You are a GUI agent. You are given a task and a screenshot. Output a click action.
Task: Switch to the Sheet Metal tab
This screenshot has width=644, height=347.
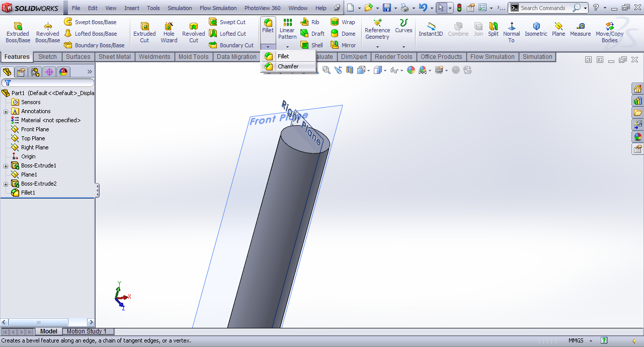pyautogui.click(x=115, y=57)
